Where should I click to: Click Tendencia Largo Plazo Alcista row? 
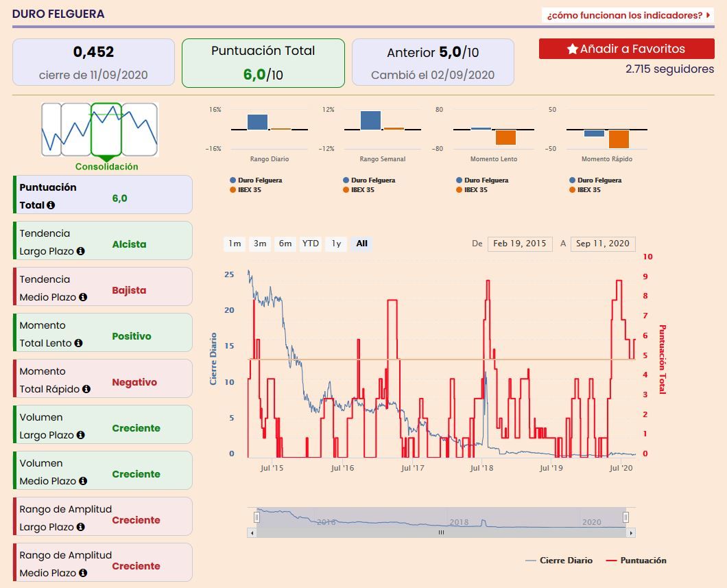coord(103,241)
